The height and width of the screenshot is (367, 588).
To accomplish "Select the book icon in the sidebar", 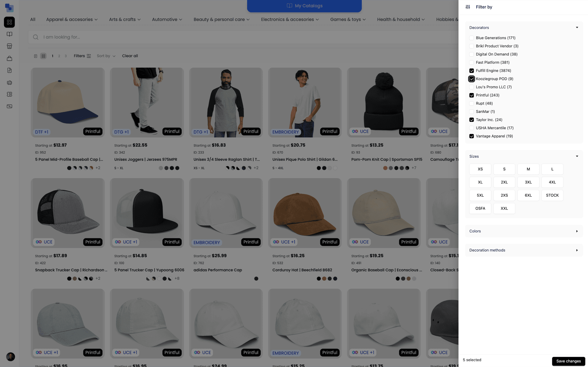I will tap(9, 34).
